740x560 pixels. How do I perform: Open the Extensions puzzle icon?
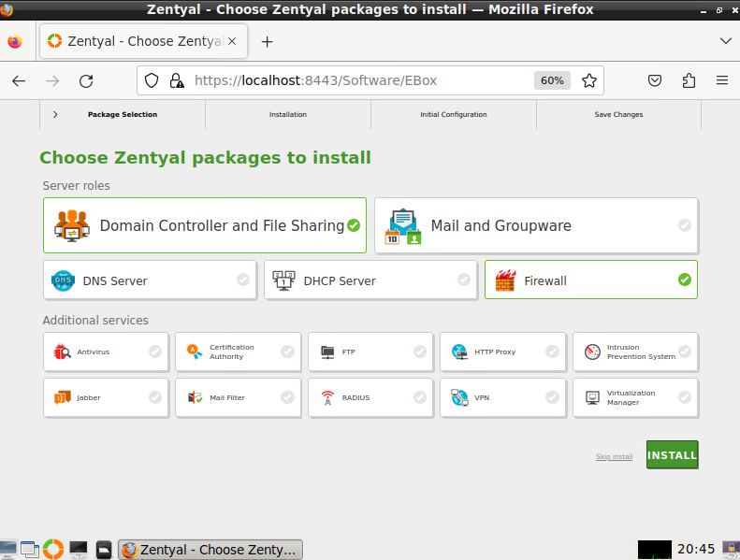click(689, 80)
